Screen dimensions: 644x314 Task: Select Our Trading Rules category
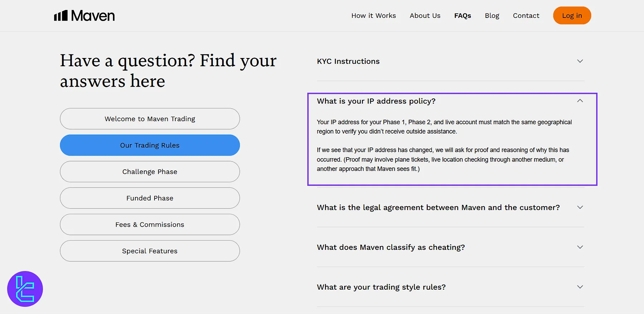pos(150,145)
